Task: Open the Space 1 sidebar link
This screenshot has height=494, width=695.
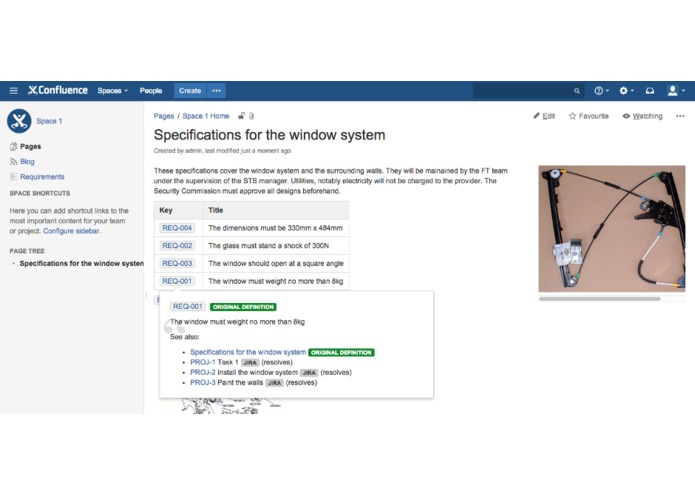Action: [49, 121]
